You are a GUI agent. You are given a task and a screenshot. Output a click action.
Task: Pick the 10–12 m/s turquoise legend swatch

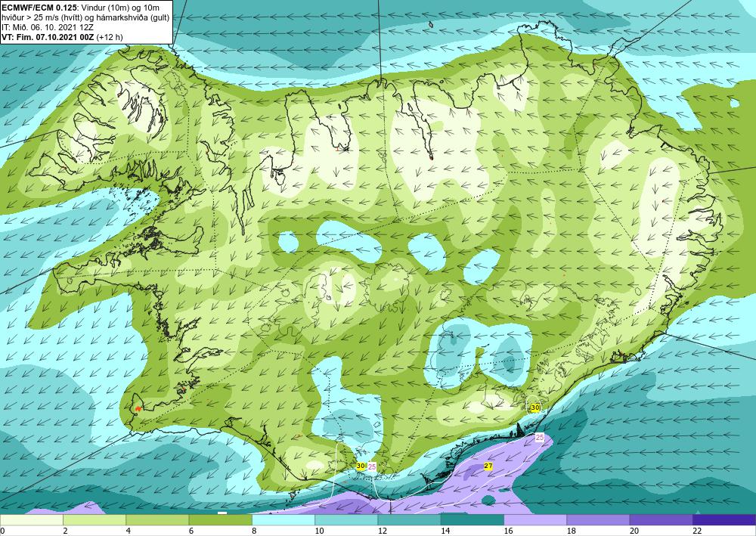pos(347,520)
